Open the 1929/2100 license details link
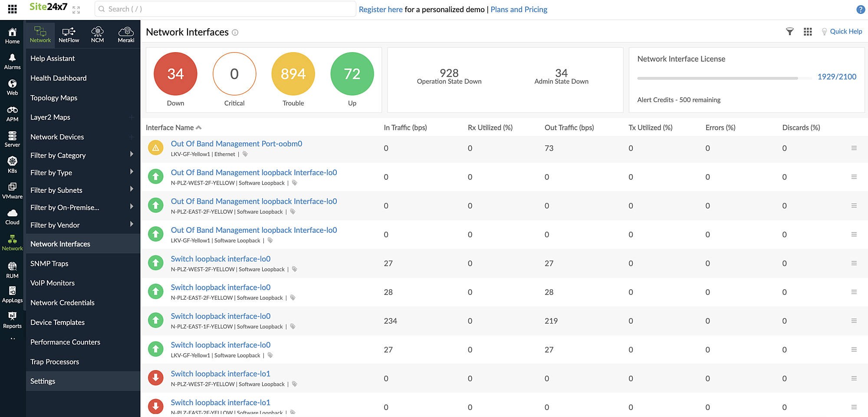This screenshot has height=417, width=868. click(x=837, y=76)
